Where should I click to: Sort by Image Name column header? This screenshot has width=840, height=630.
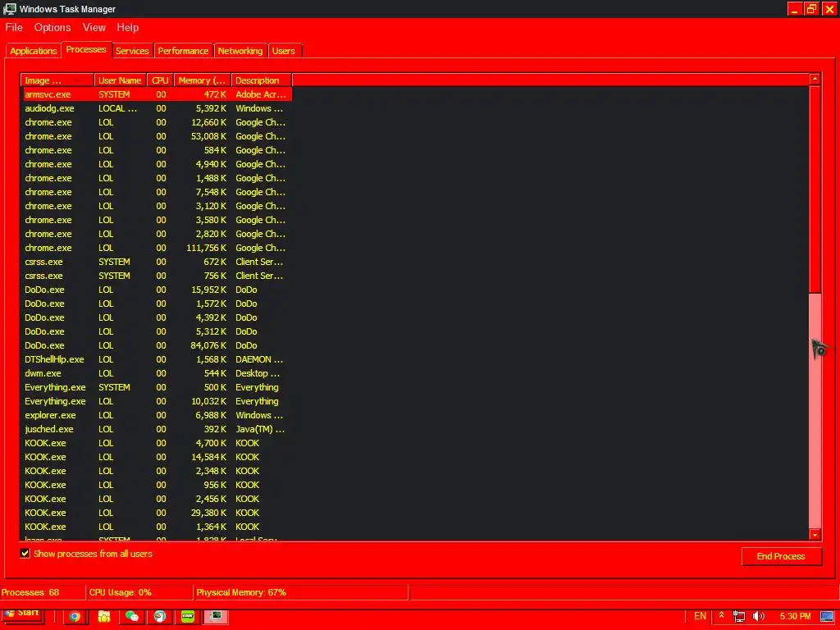(57, 80)
